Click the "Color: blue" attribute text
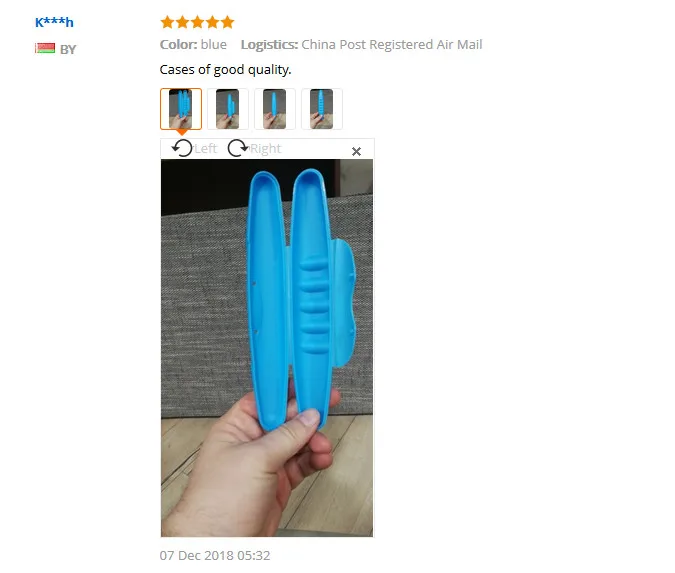This screenshot has height=573, width=675. (x=193, y=44)
